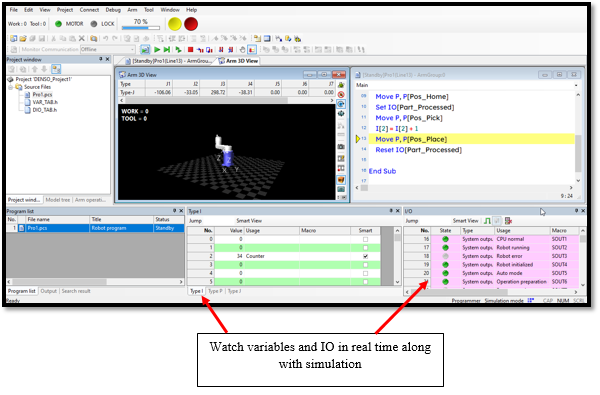Screen dimensions: 600x395
Task: Click the Step forward play-to-bar icon
Action: [166, 49]
